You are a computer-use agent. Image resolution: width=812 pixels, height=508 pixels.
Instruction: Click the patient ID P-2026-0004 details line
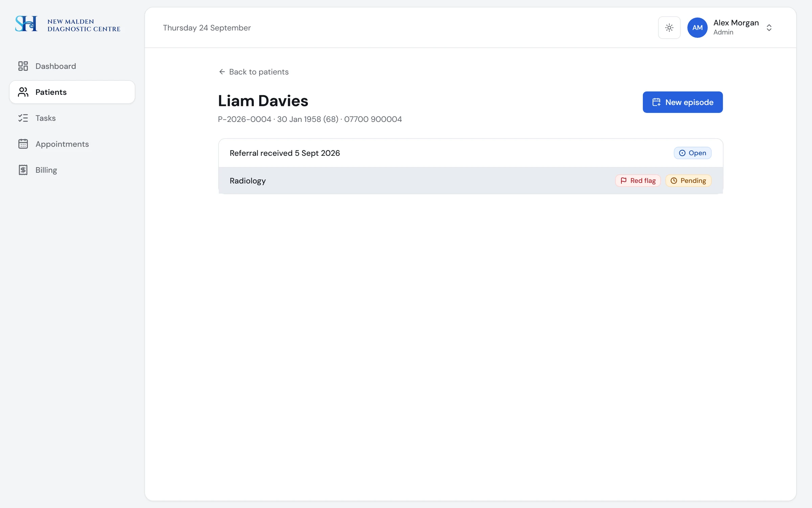(x=310, y=119)
